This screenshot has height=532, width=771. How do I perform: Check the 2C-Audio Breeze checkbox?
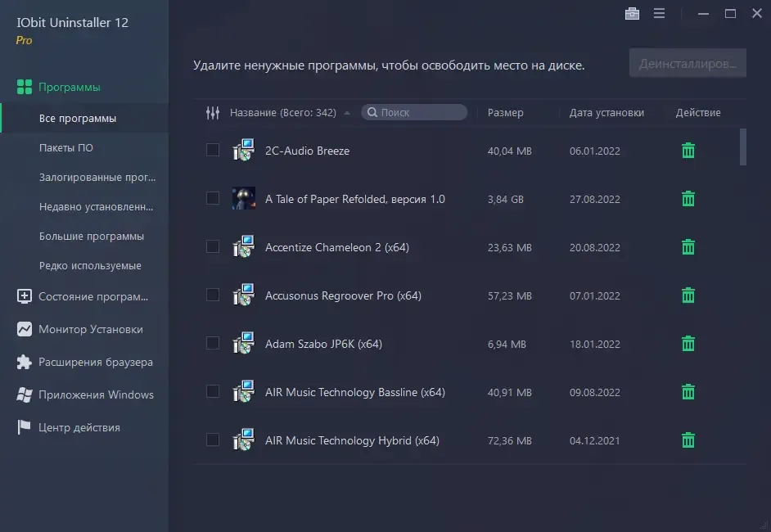tap(213, 150)
